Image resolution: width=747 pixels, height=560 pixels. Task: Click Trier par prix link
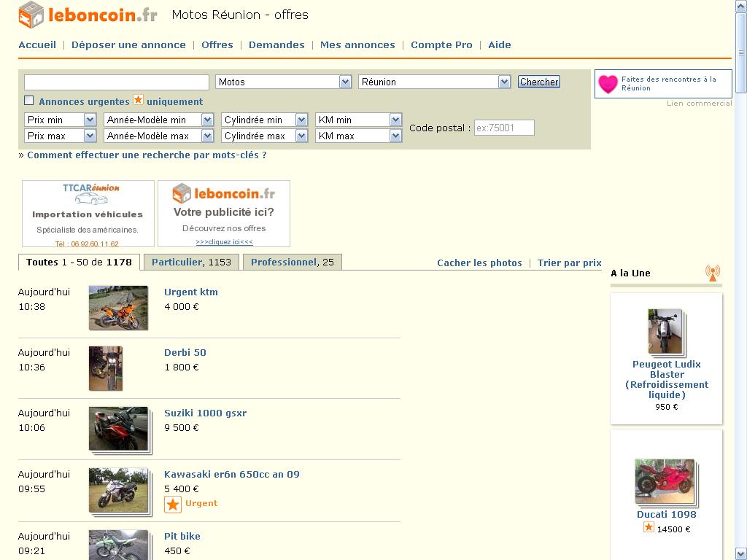tap(569, 262)
